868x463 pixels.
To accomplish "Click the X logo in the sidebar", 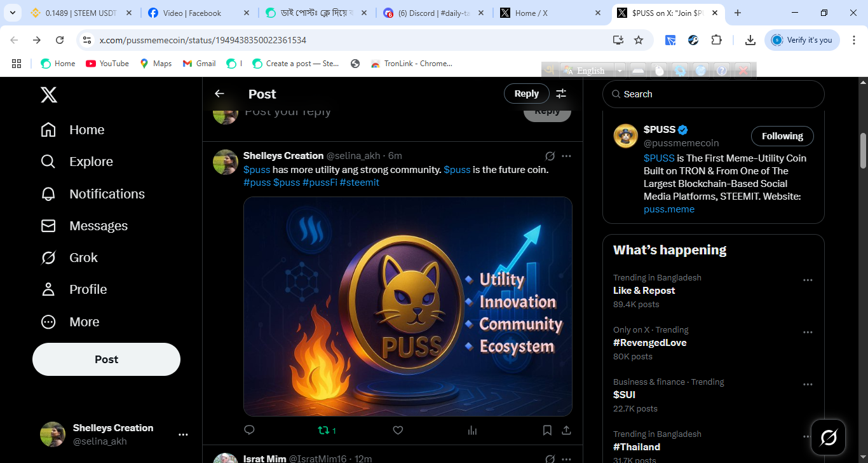I will [x=49, y=95].
